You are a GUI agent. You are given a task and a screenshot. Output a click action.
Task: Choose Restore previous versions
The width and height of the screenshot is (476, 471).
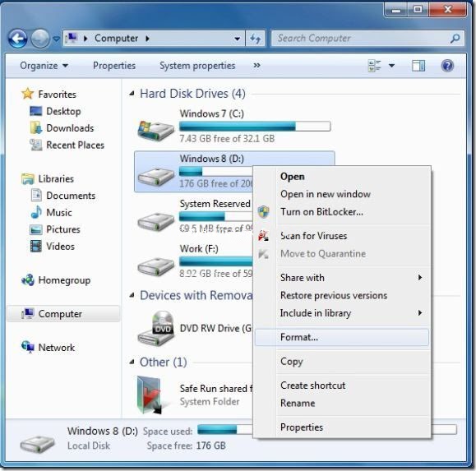point(342,295)
